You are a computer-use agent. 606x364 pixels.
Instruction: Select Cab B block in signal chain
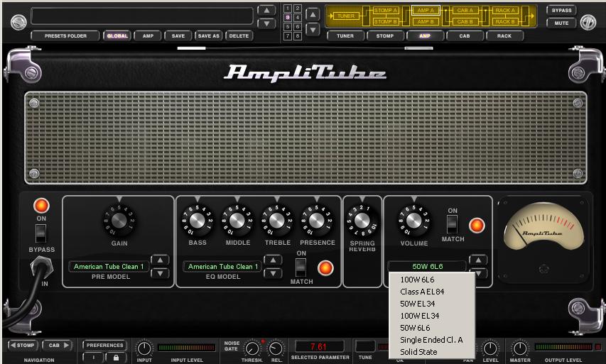[x=465, y=21]
